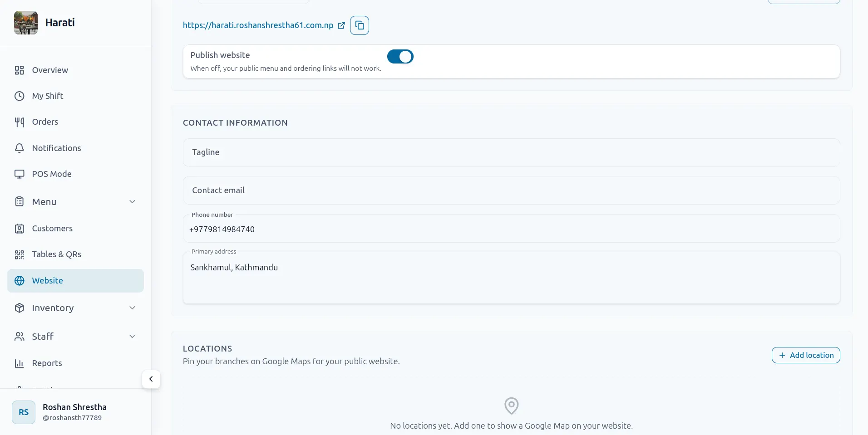868x435 pixels.
Task: Click the external link icon beside URL
Action: click(x=341, y=25)
